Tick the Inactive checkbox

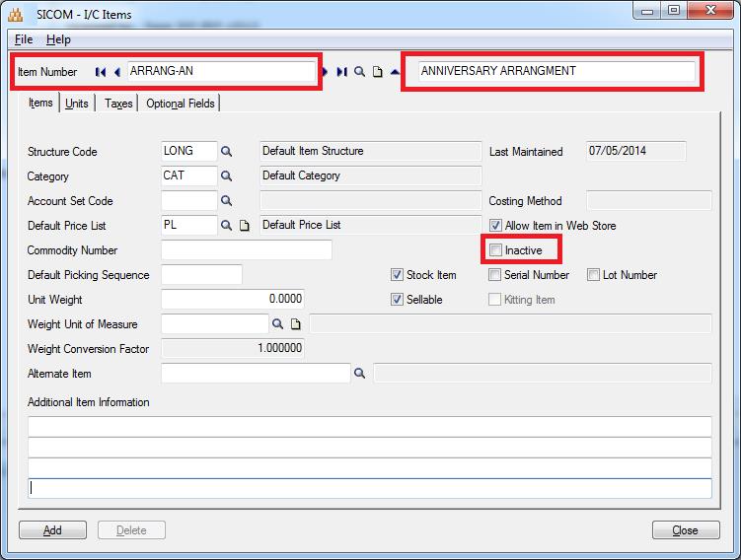pos(495,249)
